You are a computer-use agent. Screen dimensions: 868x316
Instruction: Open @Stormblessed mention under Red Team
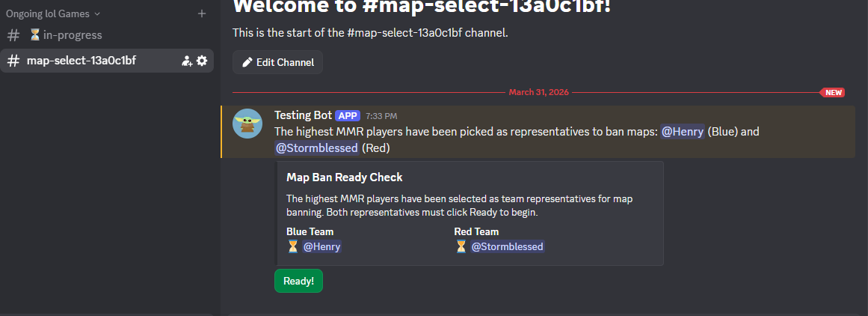508,246
